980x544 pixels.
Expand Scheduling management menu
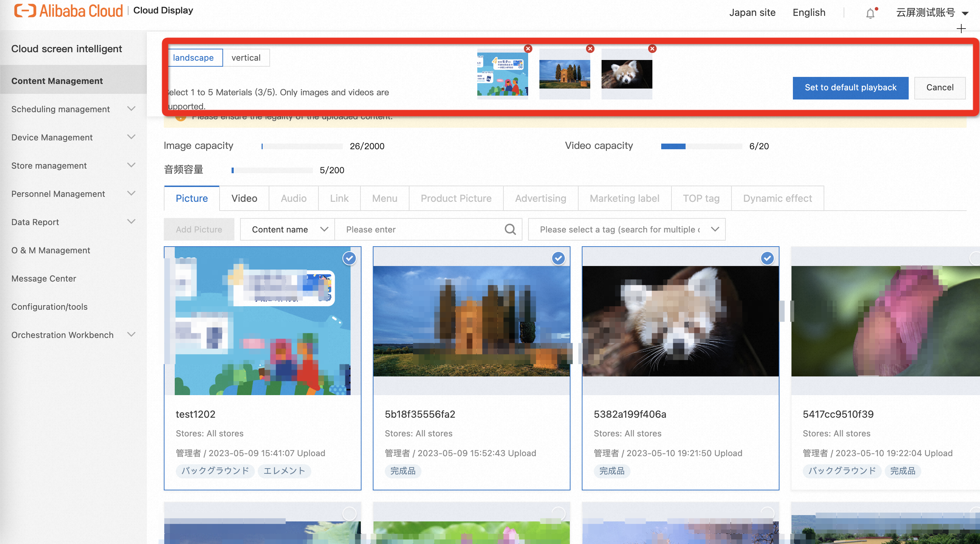pyautogui.click(x=131, y=109)
